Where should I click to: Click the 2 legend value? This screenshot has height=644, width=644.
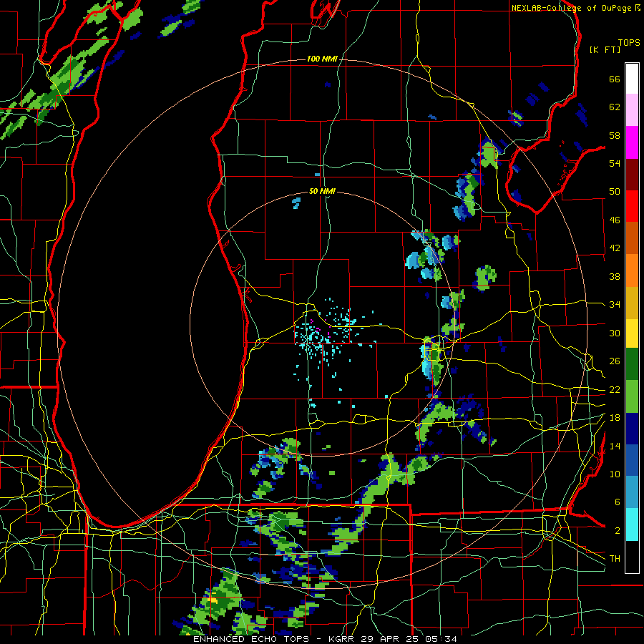tap(618, 531)
